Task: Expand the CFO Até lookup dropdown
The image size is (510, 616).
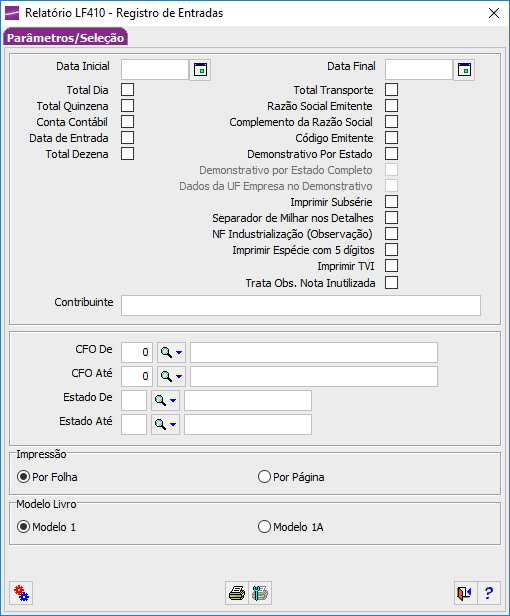Action: [179, 377]
